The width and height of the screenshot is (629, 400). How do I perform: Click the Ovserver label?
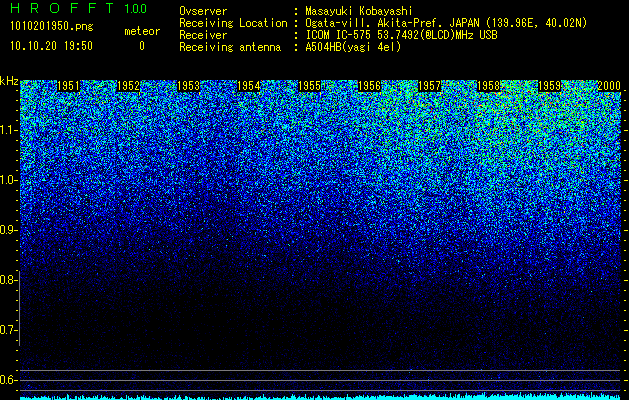203,11
